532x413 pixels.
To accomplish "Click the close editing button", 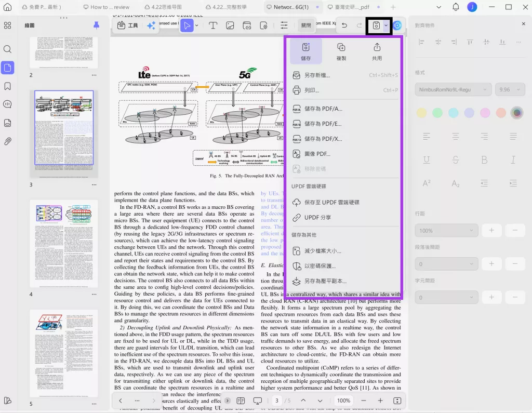I will coord(306,25).
